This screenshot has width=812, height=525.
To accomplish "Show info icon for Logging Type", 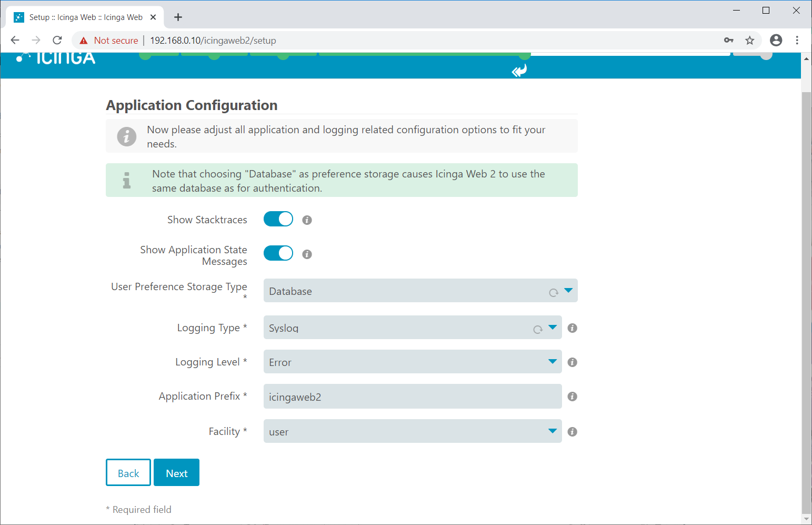I will click(573, 328).
